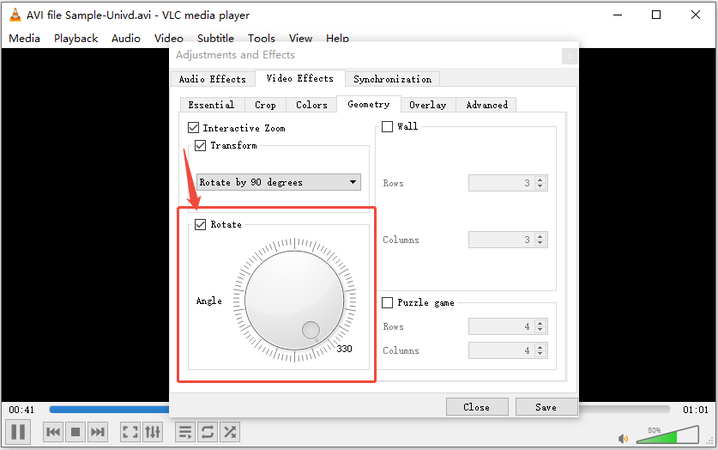Click the rotation Angle dial knob

[x=294, y=300]
